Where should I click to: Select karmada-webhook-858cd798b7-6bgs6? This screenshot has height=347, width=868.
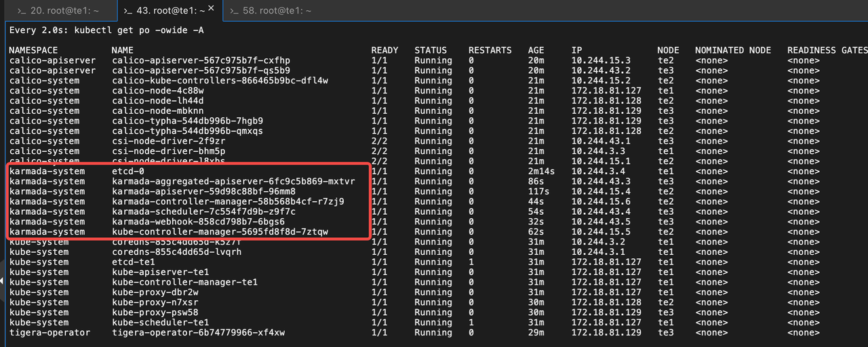[x=198, y=222]
